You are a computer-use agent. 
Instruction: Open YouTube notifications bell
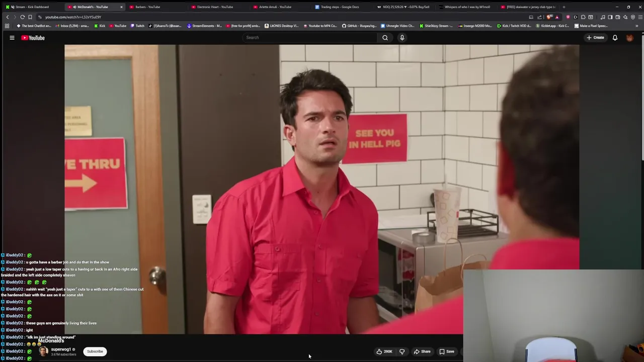pos(615,38)
